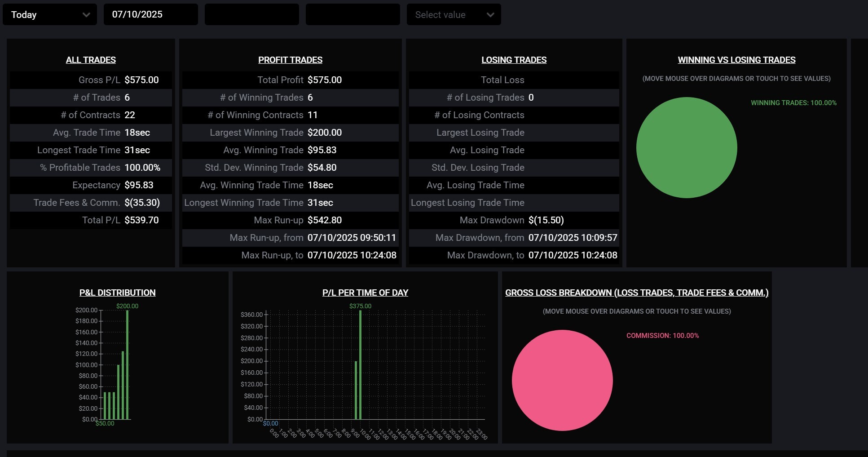
Task: Click the Max Drawdown value $(15.50)
Action: (x=546, y=220)
